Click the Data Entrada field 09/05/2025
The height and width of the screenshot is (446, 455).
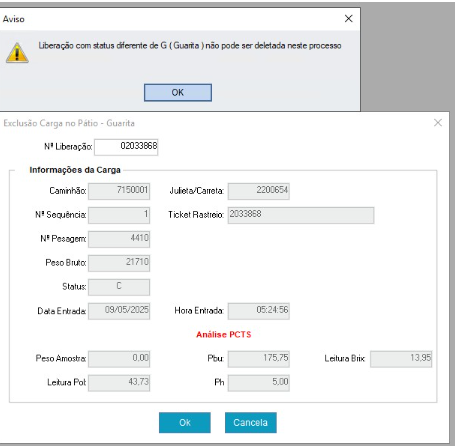(119, 311)
